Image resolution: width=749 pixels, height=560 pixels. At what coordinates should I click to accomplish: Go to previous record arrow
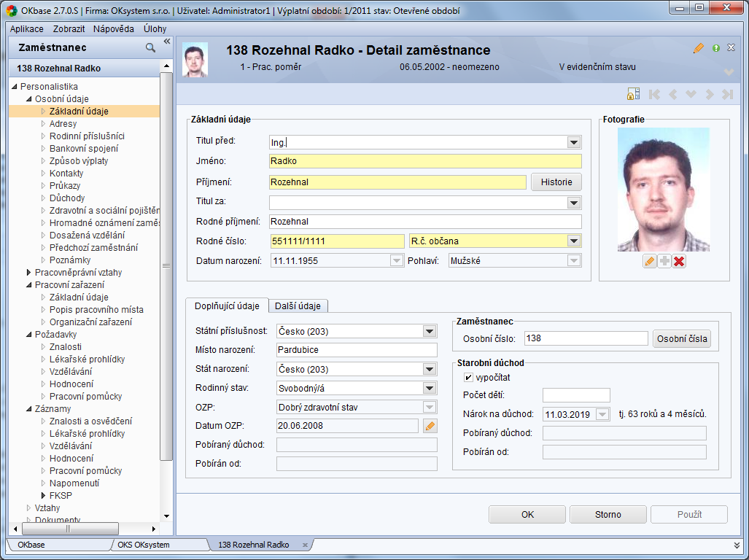coord(673,94)
